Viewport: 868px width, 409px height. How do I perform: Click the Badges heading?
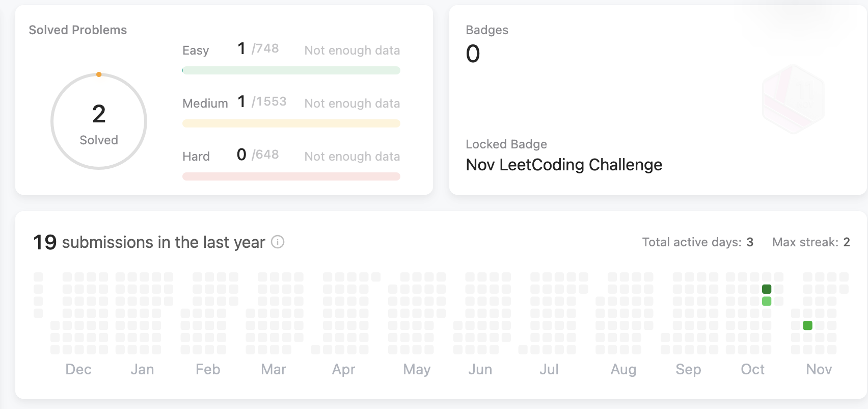487,30
